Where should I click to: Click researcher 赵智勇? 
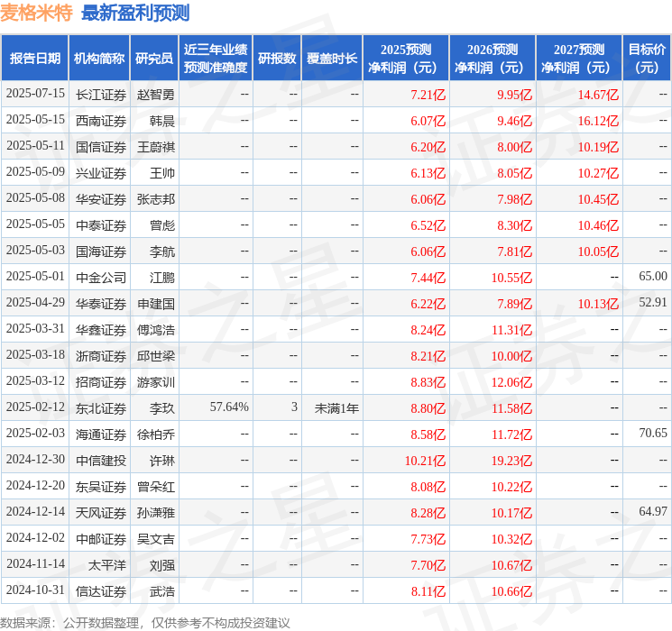coord(155,95)
